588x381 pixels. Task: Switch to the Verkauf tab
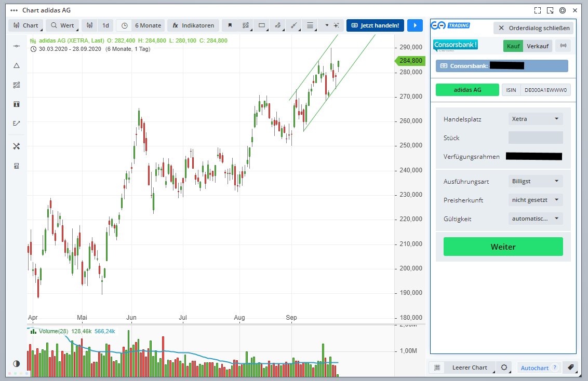coord(538,46)
